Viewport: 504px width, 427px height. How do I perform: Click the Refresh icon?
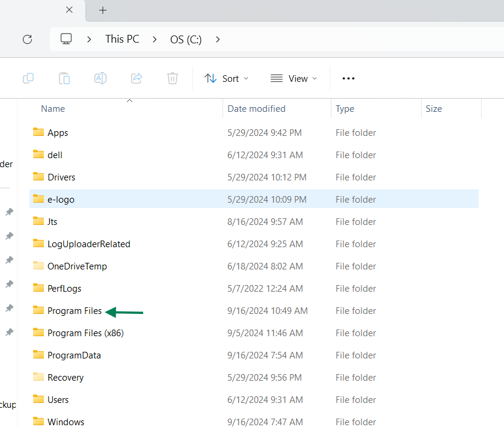(27, 39)
